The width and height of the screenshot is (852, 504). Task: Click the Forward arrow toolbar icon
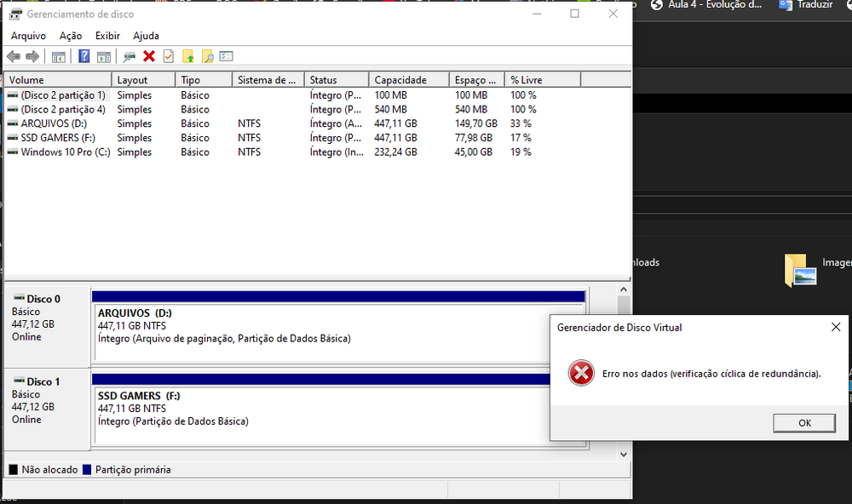point(32,57)
